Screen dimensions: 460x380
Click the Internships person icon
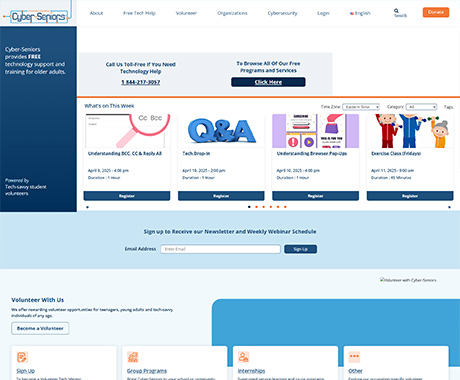tap(243, 357)
